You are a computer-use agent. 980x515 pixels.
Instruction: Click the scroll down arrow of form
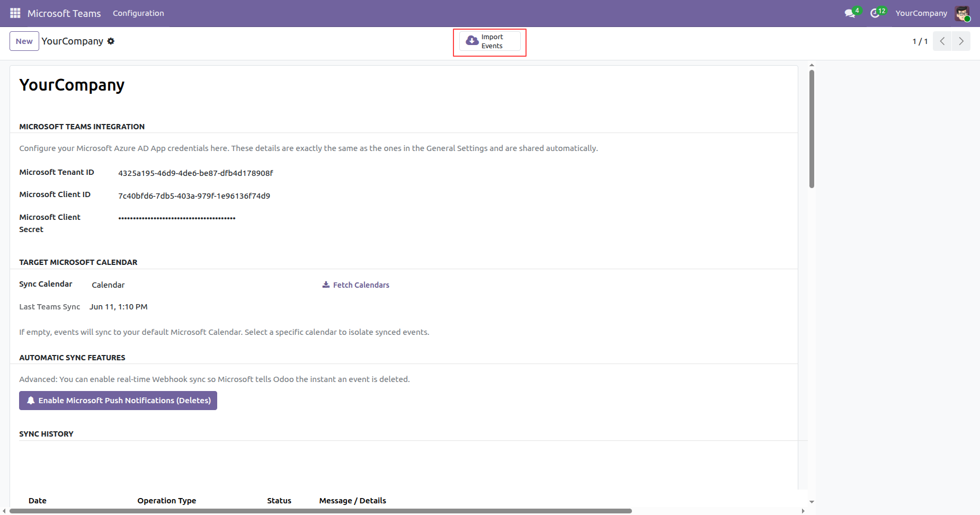pos(812,502)
